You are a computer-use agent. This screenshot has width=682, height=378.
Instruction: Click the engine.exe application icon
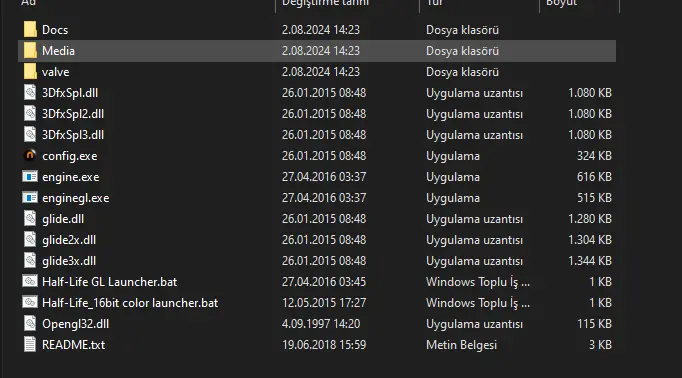pos(30,177)
